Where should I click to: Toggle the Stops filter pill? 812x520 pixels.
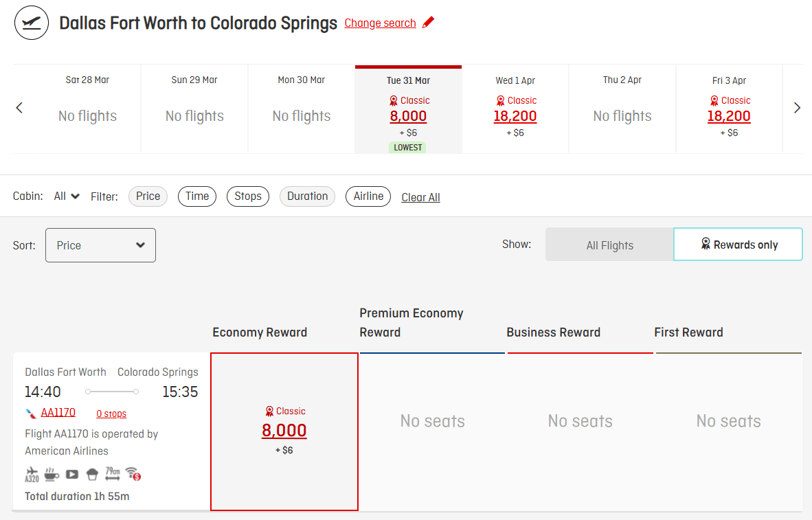247,196
